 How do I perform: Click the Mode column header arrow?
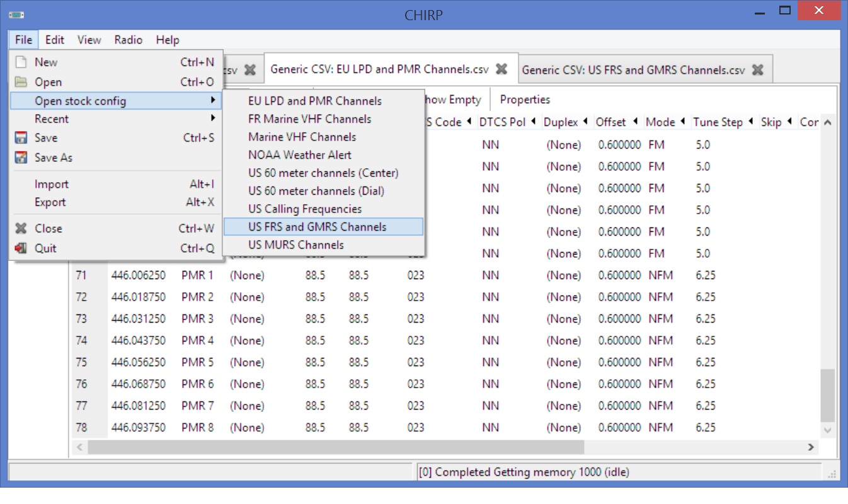pyautogui.click(x=682, y=122)
